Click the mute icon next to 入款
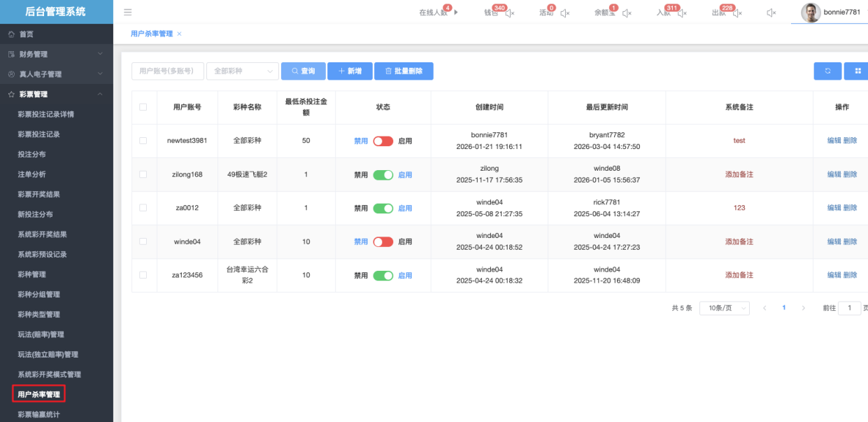This screenshot has height=422, width=868. tap(682, 13)
